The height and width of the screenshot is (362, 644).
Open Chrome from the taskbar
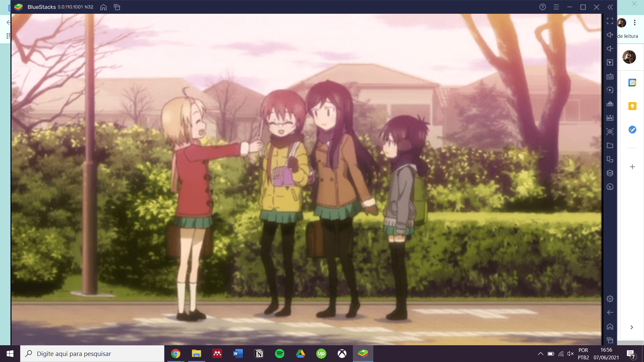[x=176, y=354]
